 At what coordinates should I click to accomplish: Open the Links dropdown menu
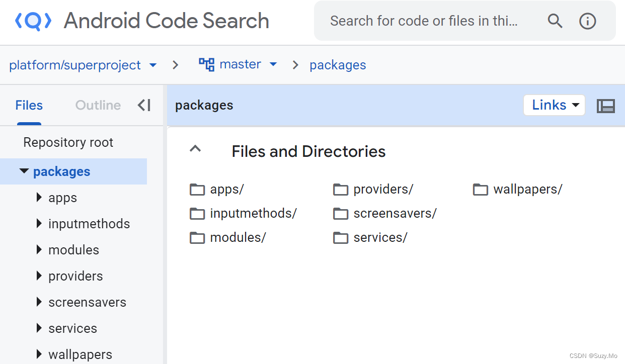554,105
